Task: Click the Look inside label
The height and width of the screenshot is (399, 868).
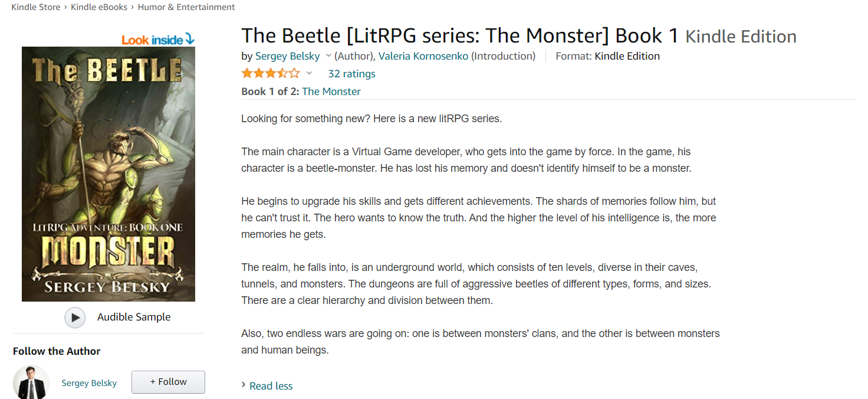Action: [152, 40]
